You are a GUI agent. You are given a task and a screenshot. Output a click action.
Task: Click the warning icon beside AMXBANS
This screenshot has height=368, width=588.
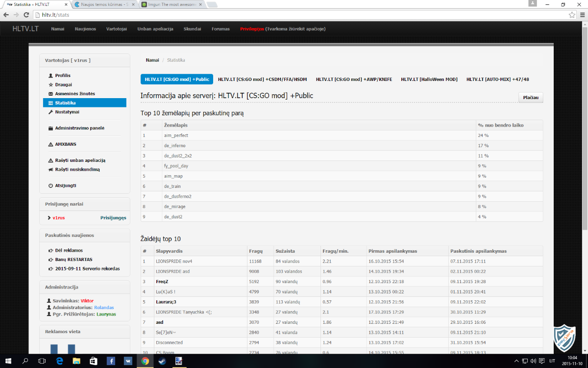(50, 145)
